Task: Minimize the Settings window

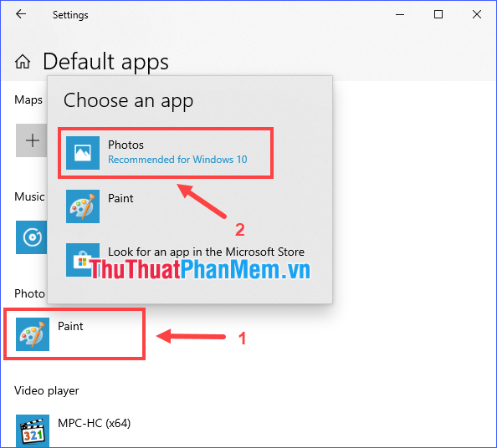Action: [400, 14]
